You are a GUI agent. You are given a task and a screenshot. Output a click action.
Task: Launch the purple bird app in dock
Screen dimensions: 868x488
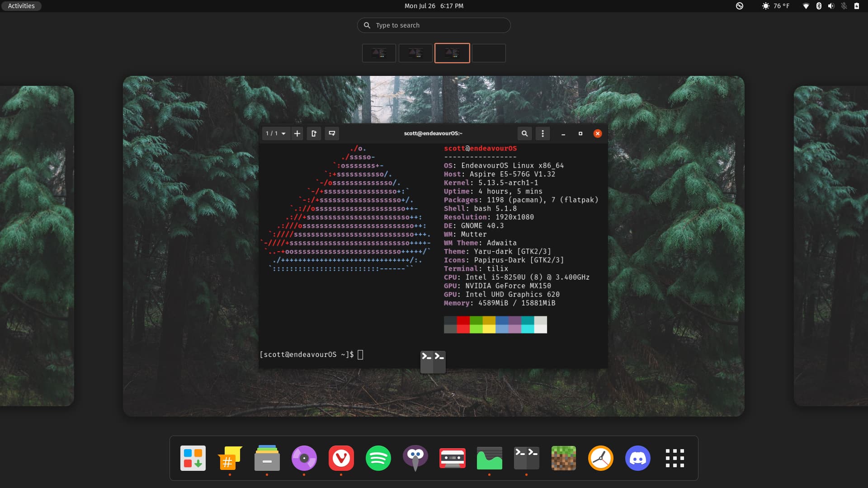[415, 458]
